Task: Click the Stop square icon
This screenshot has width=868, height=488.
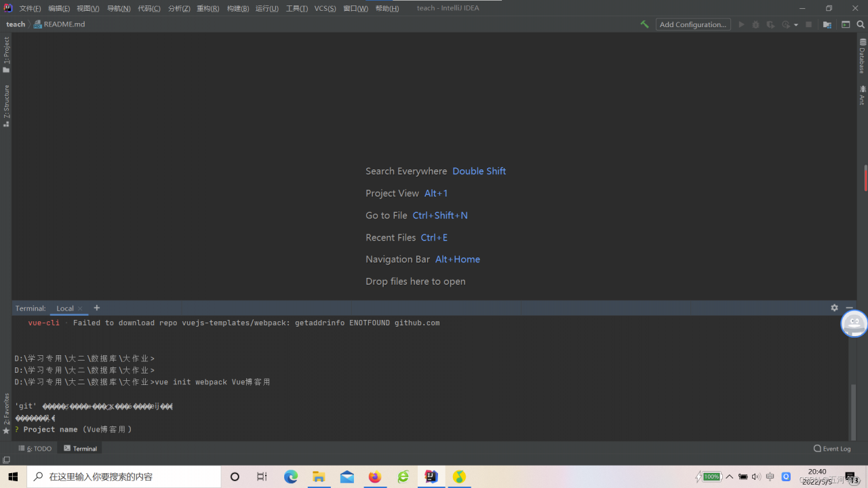Action: click(x=808, y=24)
